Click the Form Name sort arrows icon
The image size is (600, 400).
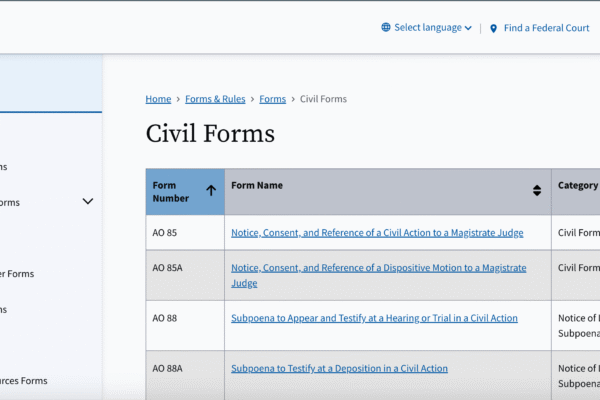click(536, 190)
